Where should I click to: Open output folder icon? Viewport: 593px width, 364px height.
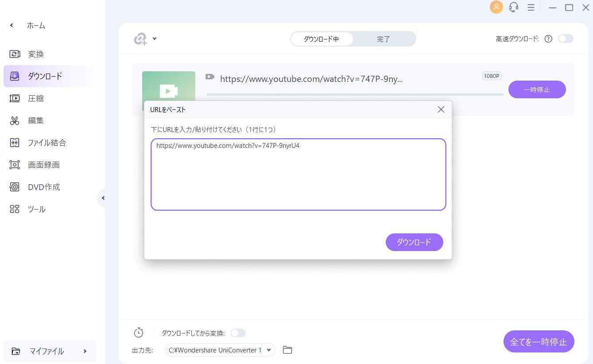tap(287, 350)
